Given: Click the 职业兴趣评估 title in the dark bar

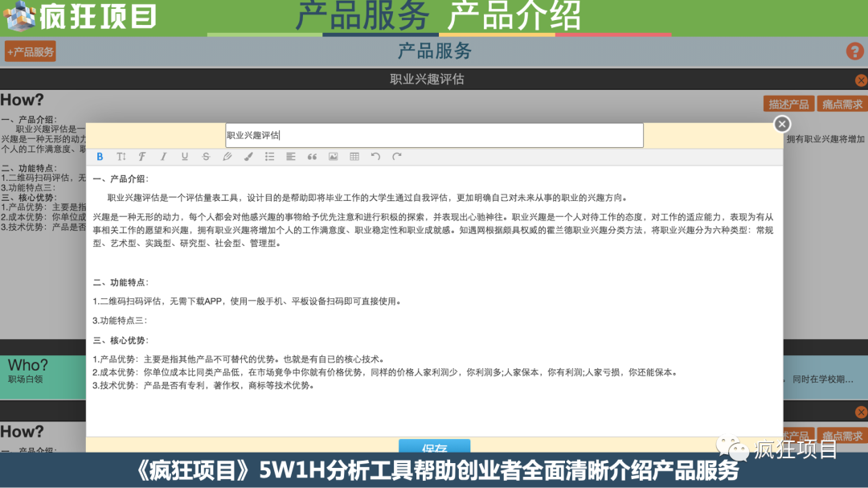Looking at the screenshot, I should tap(427, 80).
